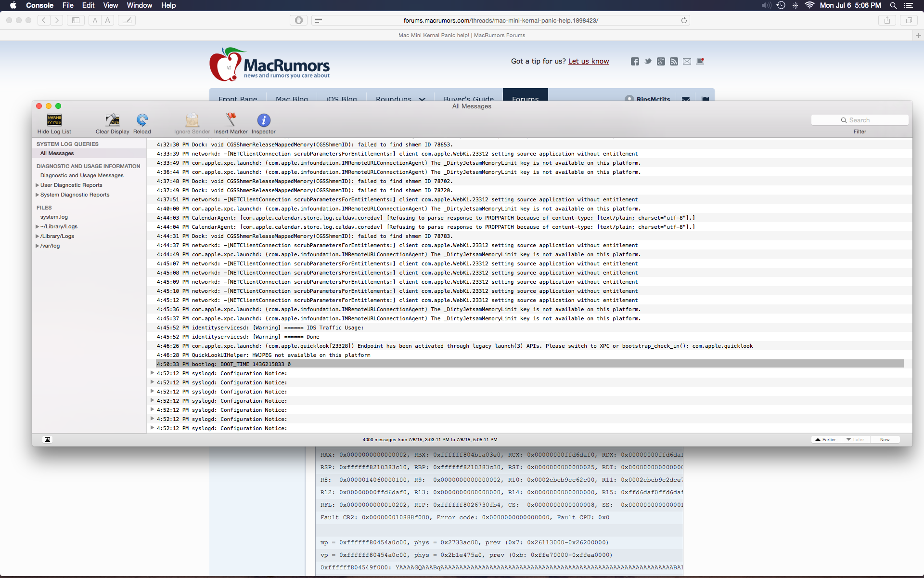Image resolution: width=924 pixels, height=578 pixels.
Task: Expand User Diagnostic Reports
Action: click(37, 185)
